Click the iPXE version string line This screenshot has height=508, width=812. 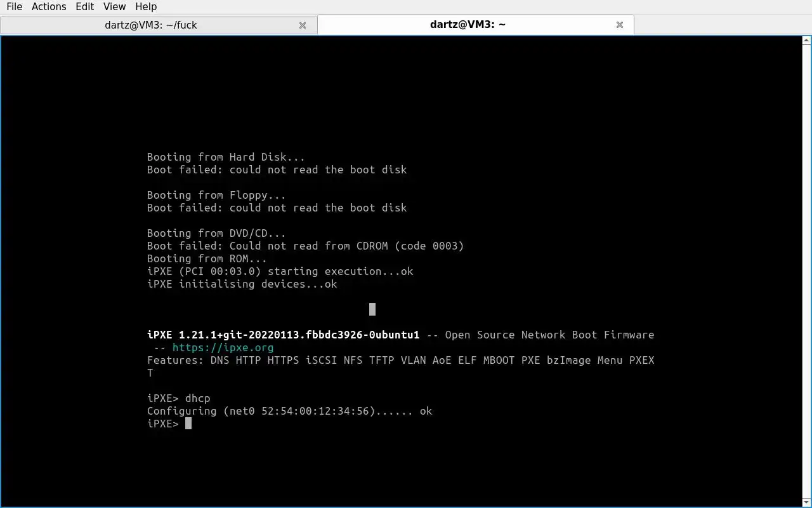(400, 335)
